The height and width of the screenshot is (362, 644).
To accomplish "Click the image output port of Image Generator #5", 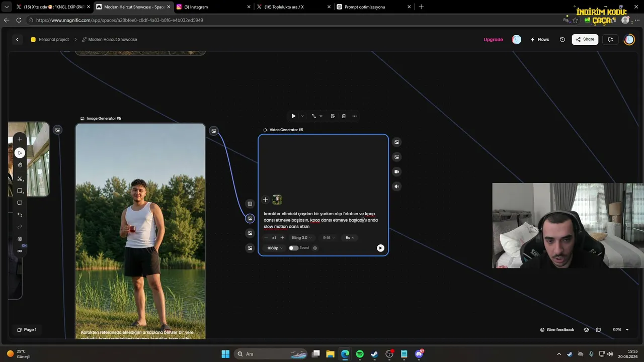I will (214, 131).
